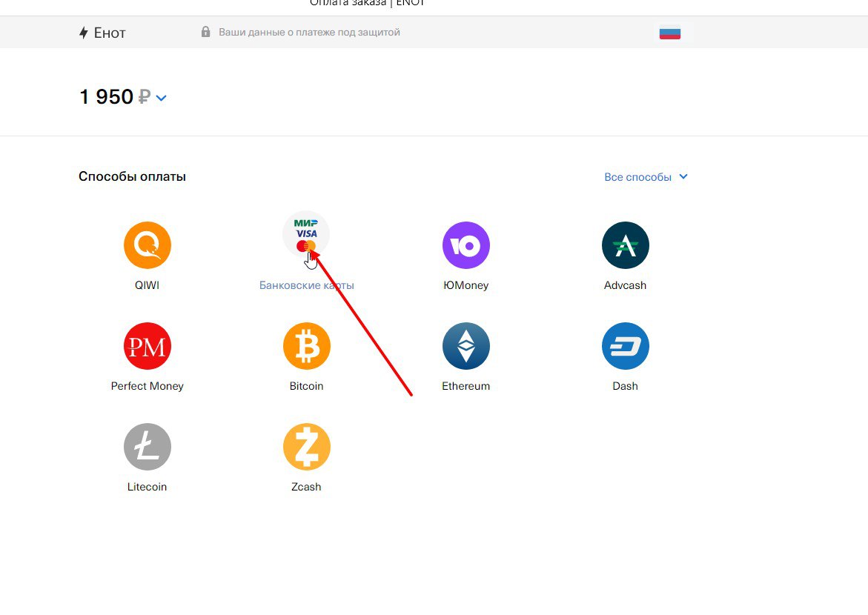Click the 'Advcash' text label
The width and height of the screenshot is (868, 615).
[625, 285]
